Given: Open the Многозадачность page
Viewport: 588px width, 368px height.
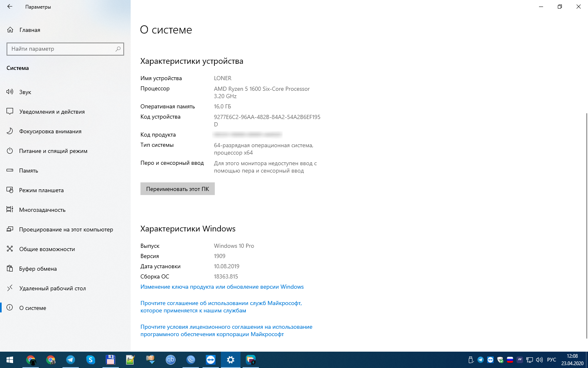Looking at the screenshot, I should [x=65, y=210].
